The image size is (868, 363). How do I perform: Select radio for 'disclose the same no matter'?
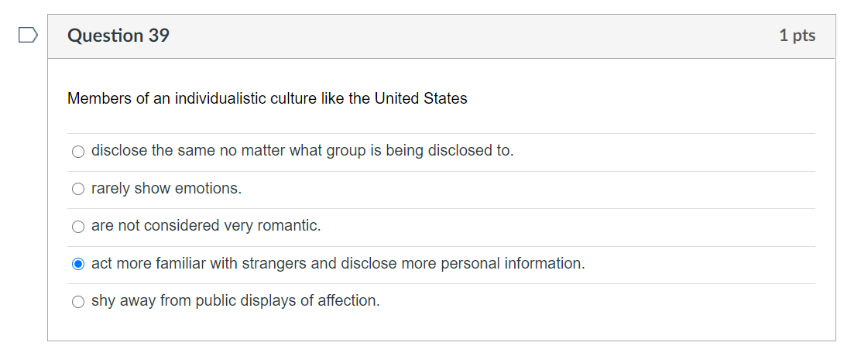pyautogui.click(x=77, y=152)
